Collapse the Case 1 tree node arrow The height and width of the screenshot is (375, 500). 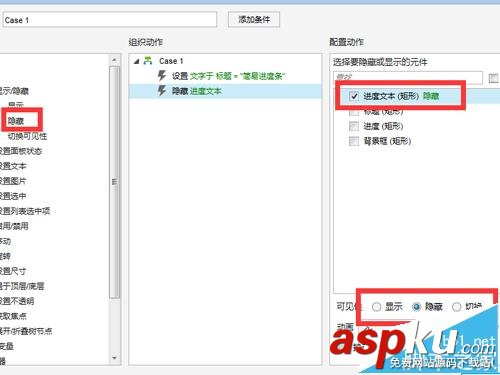point(137,61)
